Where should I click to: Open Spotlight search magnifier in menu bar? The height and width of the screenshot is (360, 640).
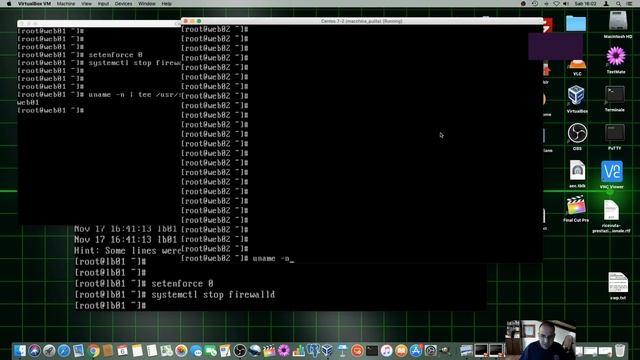click(x=618, y=4)
